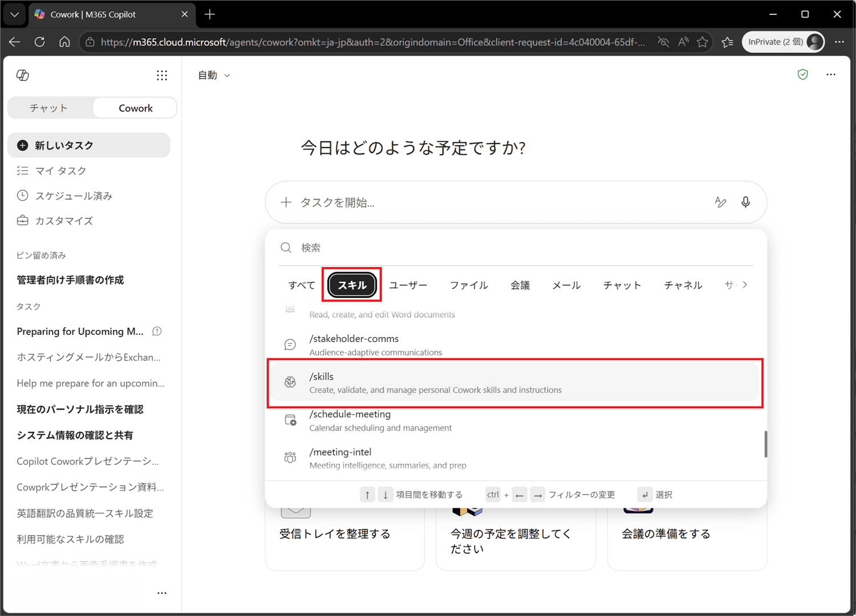Viewport: 856px width, 616px height.
Task: Select the チャネル filter tab
Action: pyautogui.click(x=683, y=285)
